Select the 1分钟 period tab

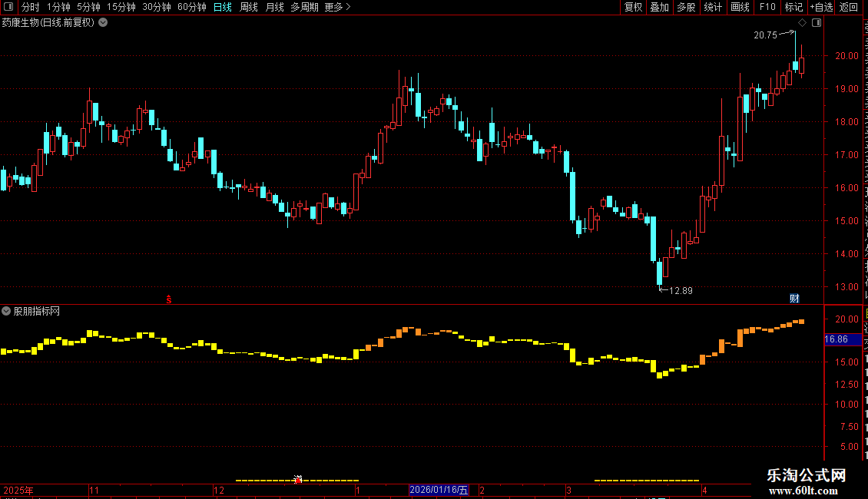click(58, 7)
